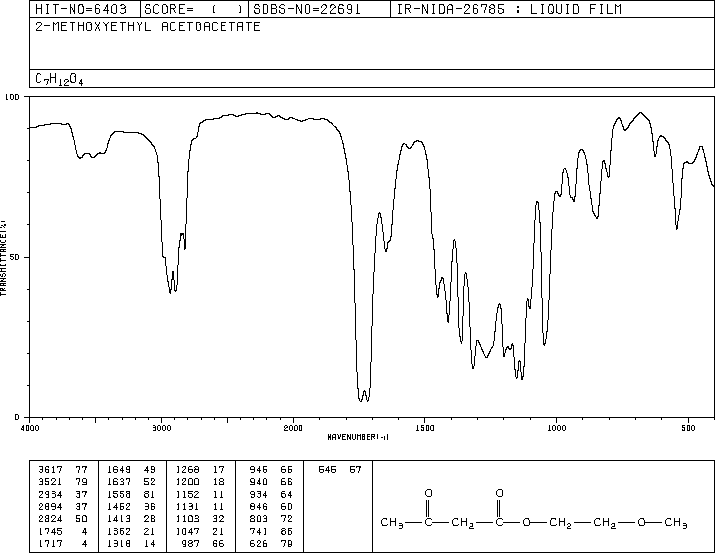Select peak table entry 1047
This screenshot has width=715, height=553.
click(187, 532)
